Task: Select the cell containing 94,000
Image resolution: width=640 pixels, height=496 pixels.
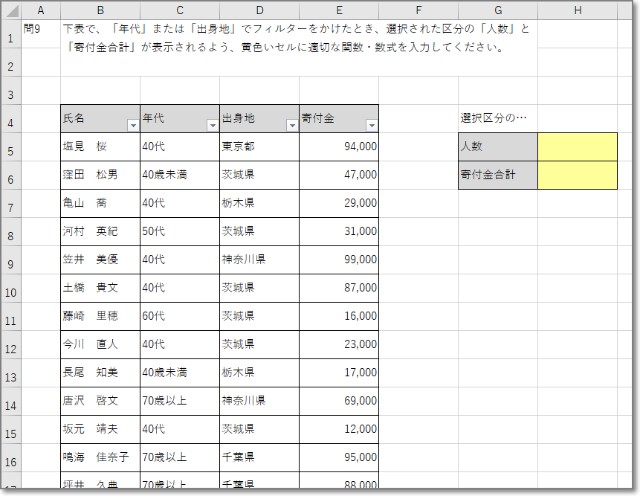Action: click(339, 146)
